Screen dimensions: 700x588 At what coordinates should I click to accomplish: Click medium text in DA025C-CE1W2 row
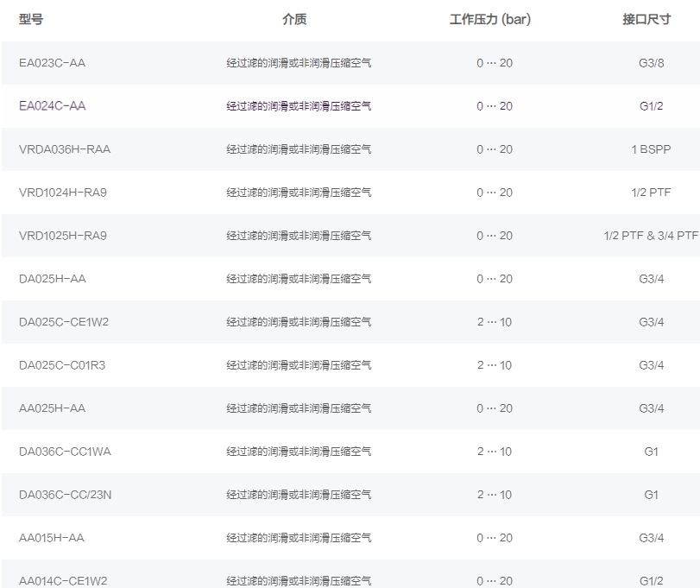[299, 322]
